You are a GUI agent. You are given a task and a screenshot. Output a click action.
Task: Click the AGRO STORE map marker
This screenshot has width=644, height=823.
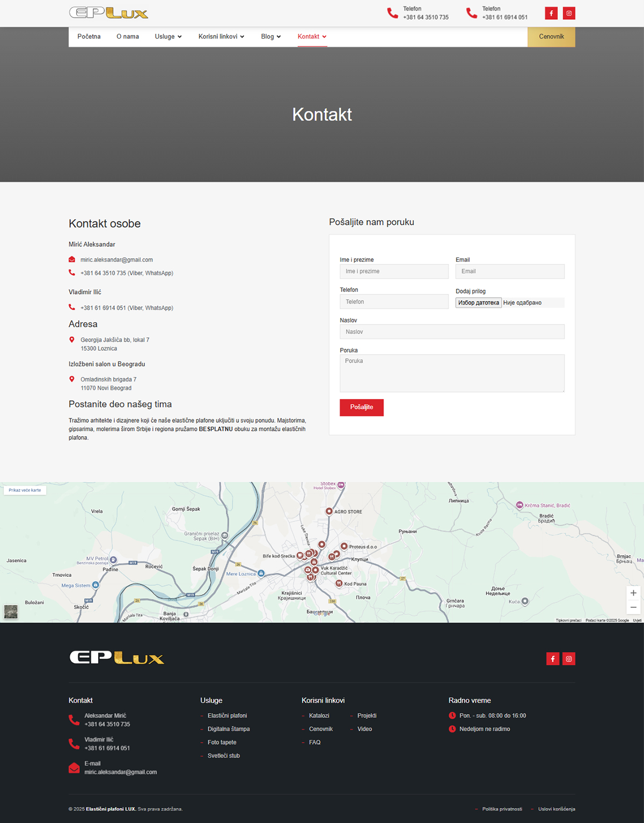[329, 511]
